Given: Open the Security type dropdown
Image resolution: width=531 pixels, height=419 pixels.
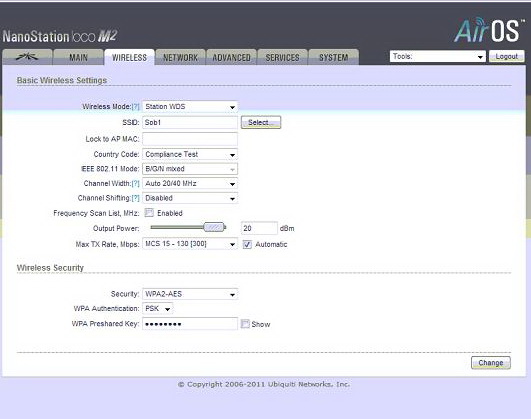Looking at the screenshot, I should 190,294.
